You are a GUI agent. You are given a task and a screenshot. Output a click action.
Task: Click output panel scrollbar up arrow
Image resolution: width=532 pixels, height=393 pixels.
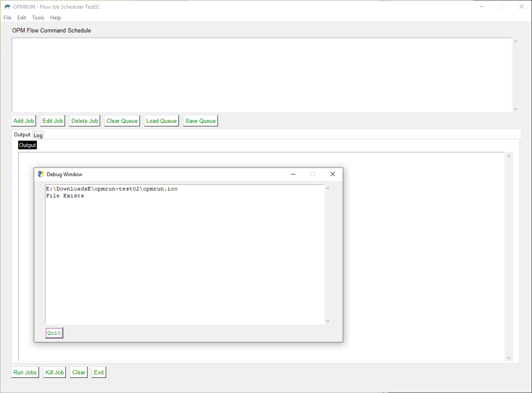[509, 156]
